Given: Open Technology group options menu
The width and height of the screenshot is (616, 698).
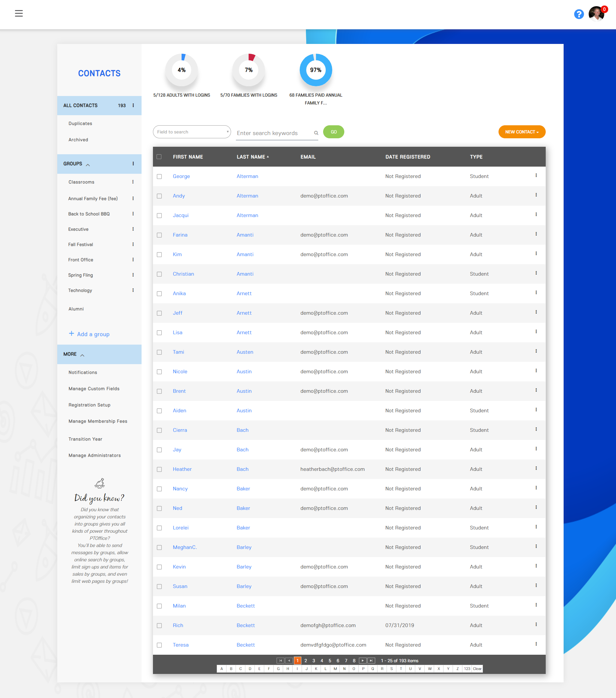Looking at the screenshot, I should pos(133,290).
